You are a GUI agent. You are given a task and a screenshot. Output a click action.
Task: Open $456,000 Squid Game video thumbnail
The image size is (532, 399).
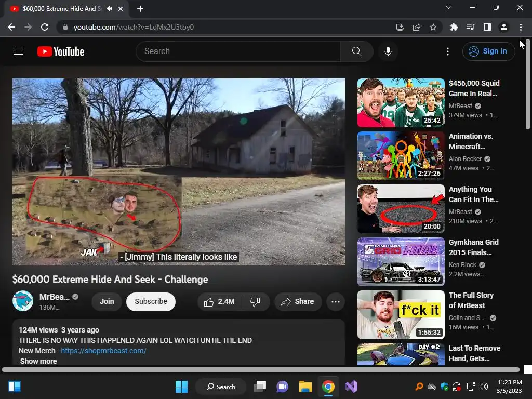pyautogui.click(x=401, y=103)
